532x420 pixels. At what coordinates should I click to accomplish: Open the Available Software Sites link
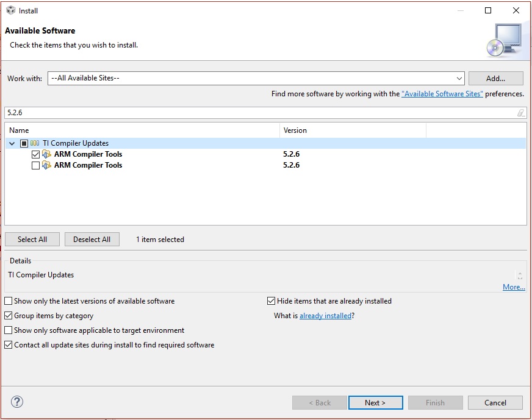tap(442, 94)
